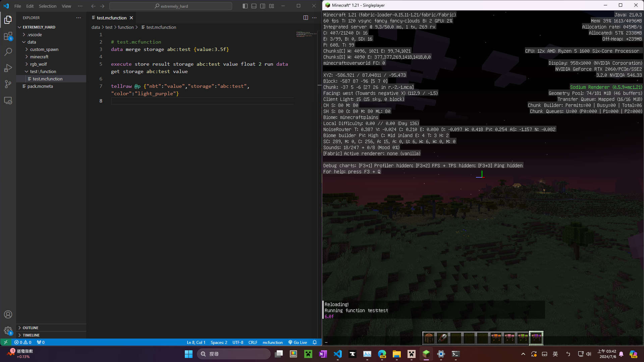This screenshot has width=644, height=362.
Task: Toggle primary side bar visibility
Action: click(245, 6)
